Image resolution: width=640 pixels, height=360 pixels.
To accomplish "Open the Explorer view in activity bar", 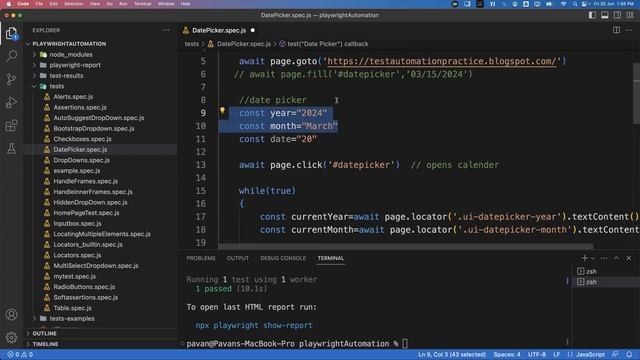I will 11,33.
